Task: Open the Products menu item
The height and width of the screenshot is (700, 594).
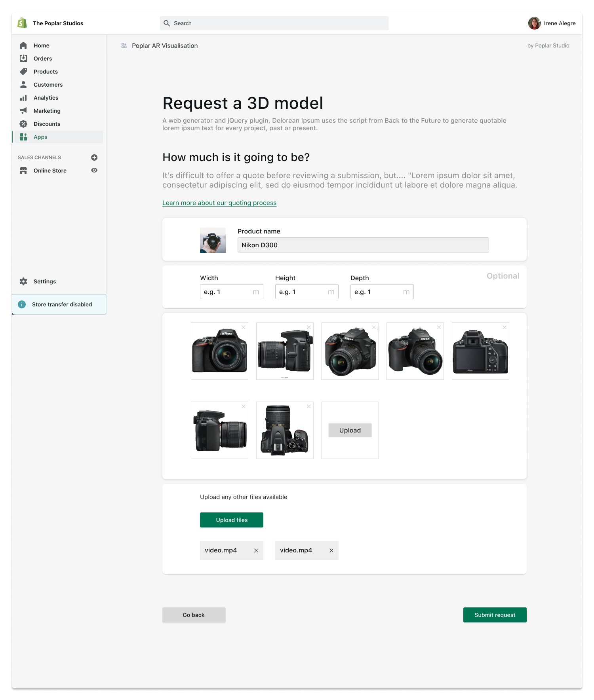Action: coord(46,72)
